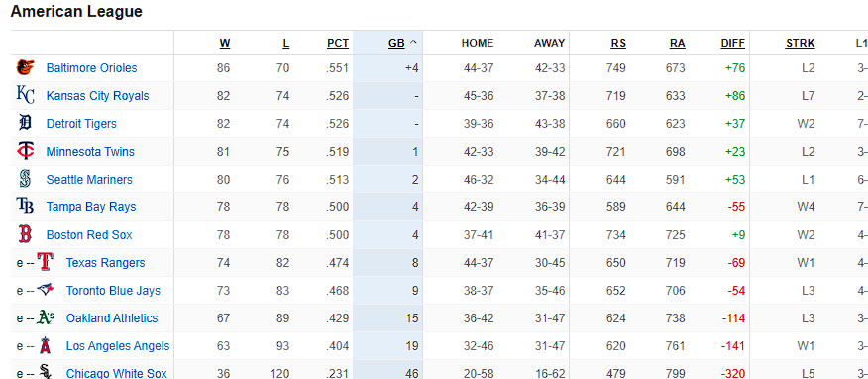Sort teams by STRK column header
868x379 pixels.
(x=800, y=43)
